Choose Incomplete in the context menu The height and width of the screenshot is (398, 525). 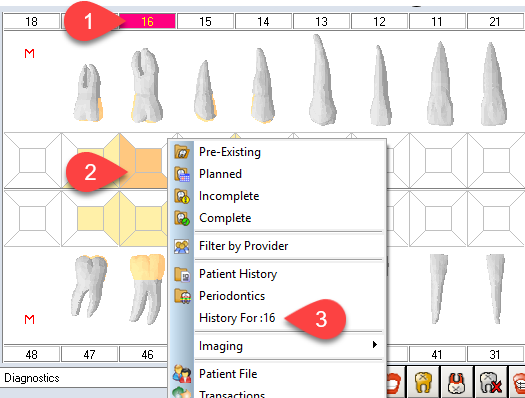pos(229,196)
